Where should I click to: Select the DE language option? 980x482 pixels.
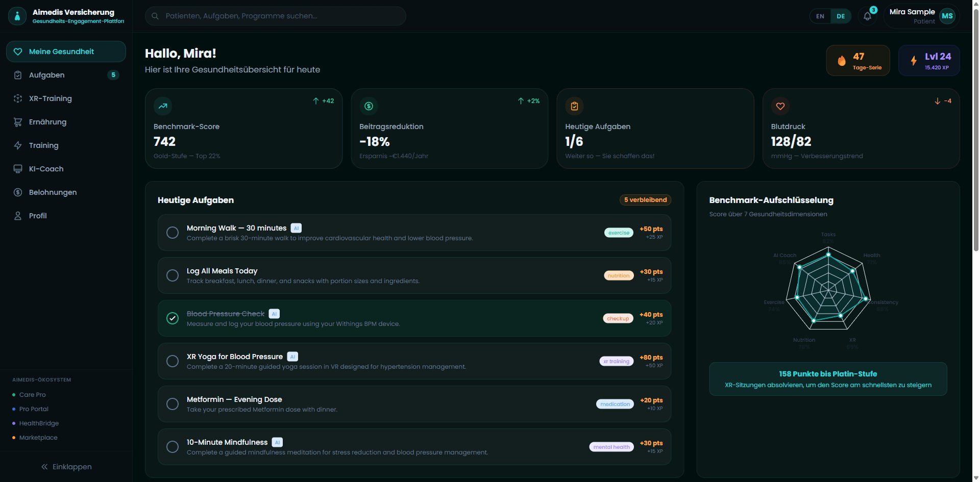[x=841, y=16]
